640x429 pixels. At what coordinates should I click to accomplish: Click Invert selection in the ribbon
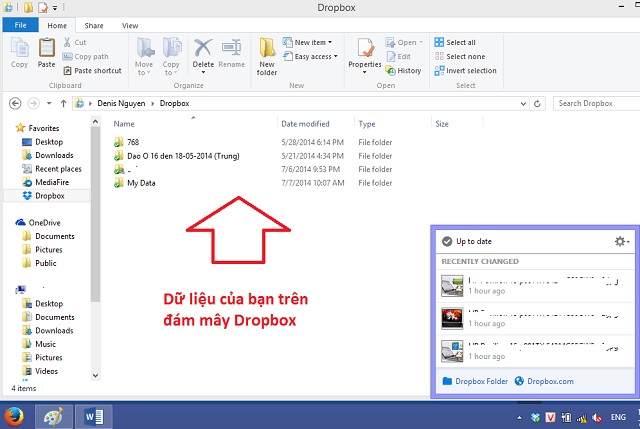(466, 71)
